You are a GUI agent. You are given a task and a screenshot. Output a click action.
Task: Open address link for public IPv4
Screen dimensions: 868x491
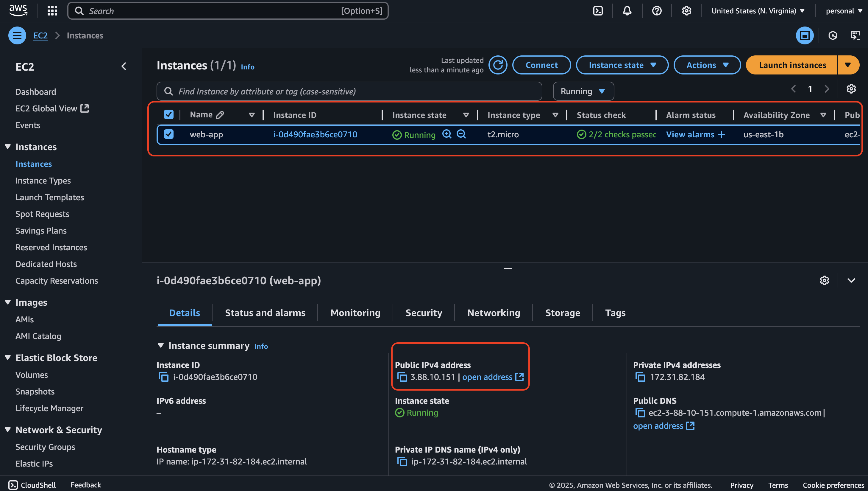tap(493, 377)
